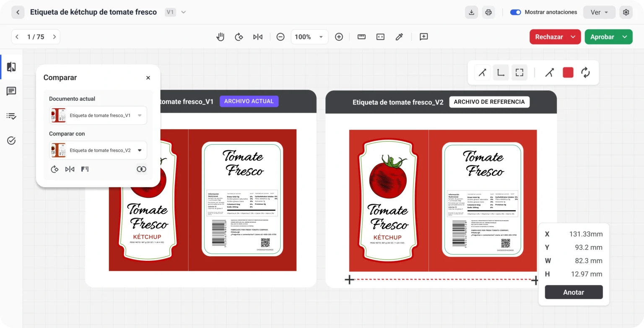Open the V1 version selector
644x328 pixels.
[175, 12]
